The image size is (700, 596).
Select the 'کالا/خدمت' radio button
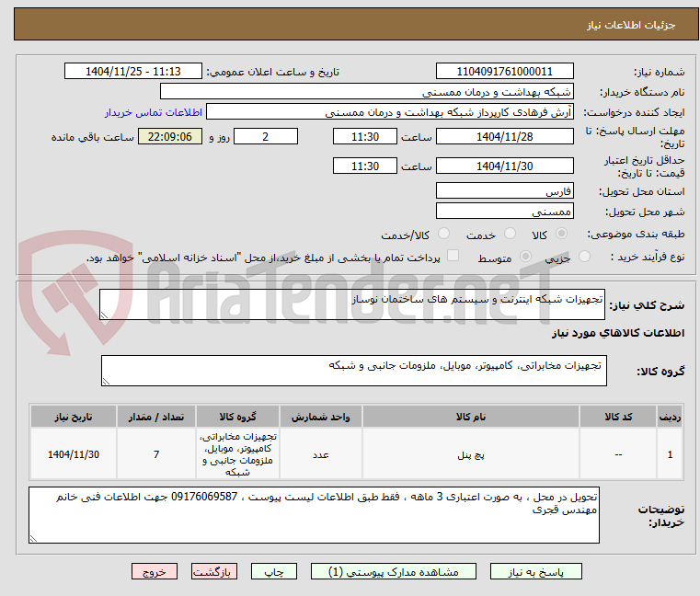(443, 234)
